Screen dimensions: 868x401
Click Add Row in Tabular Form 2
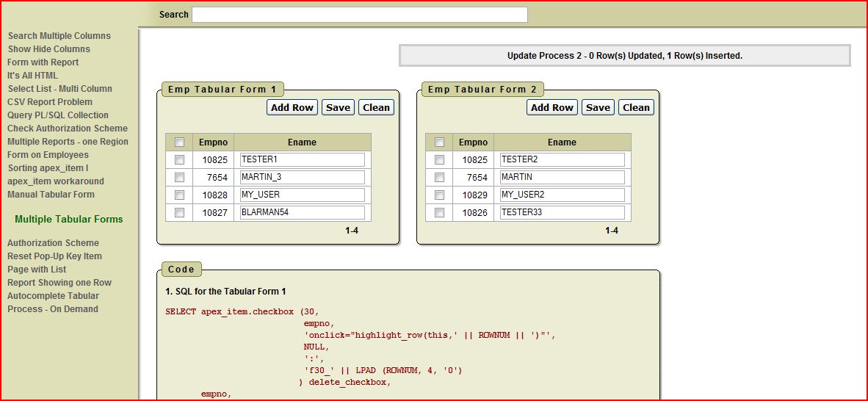(552, 107)
